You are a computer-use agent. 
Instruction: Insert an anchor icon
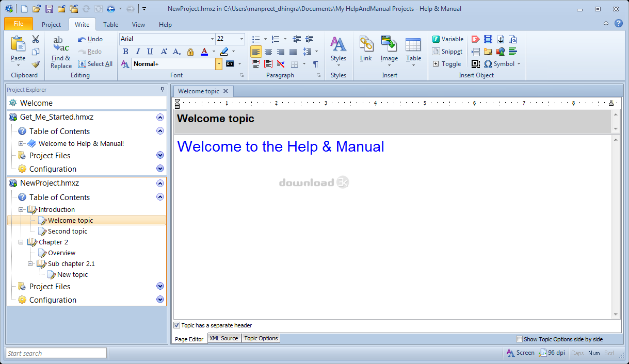(501, 39)
